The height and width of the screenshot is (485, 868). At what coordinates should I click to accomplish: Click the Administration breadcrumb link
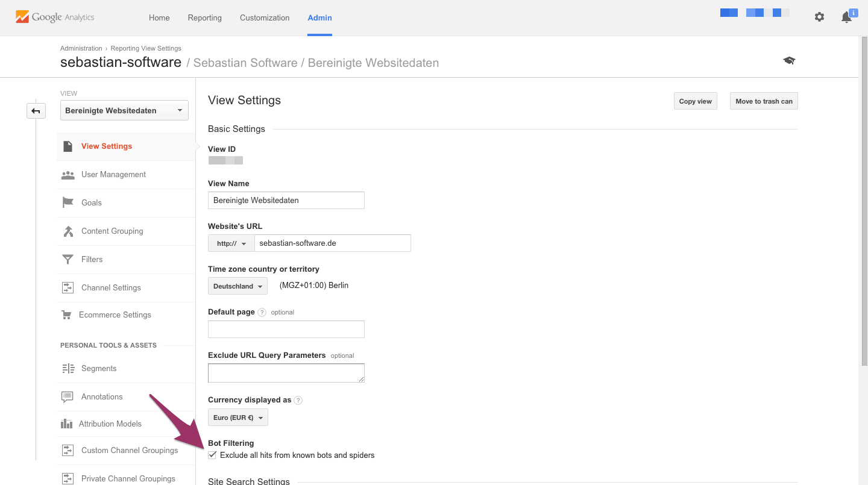(81, 48)
